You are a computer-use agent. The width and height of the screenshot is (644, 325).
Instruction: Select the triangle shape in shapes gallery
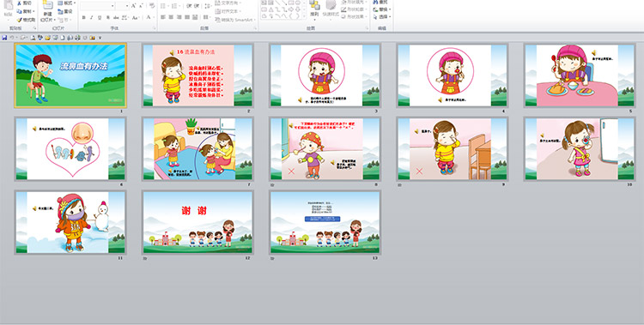click(x=271, y=9)
